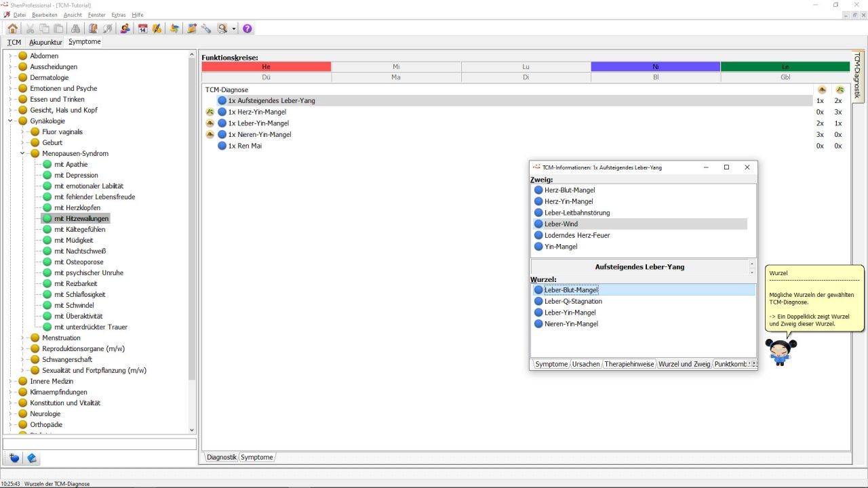
Task: Switch to the Therapiehinweise tab
Action: (x=629, y=364)
